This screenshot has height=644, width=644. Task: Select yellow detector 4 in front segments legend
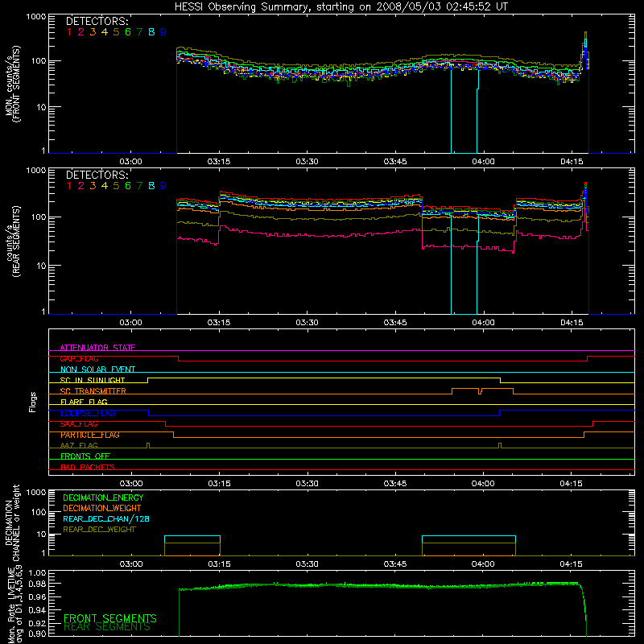(x=105, y=32)
